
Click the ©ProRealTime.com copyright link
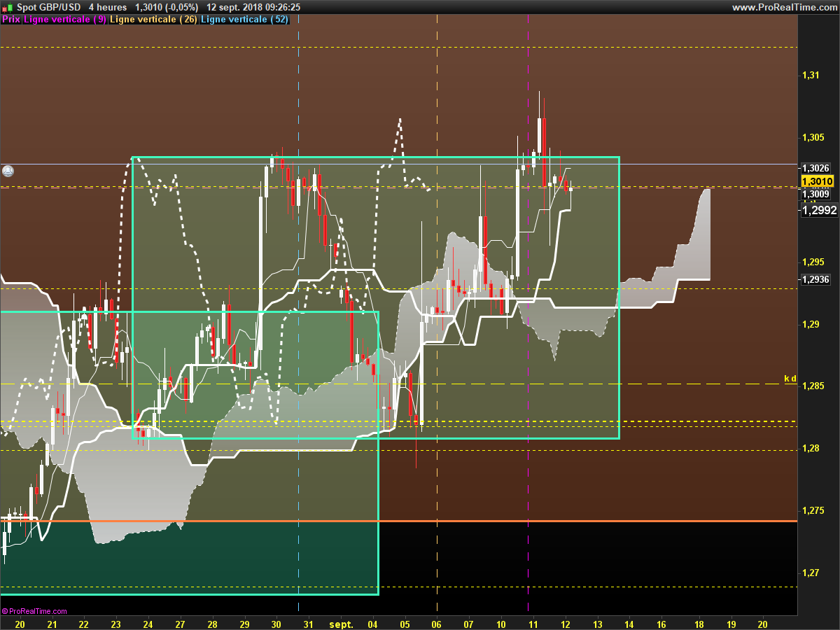[x=34, y=611]
